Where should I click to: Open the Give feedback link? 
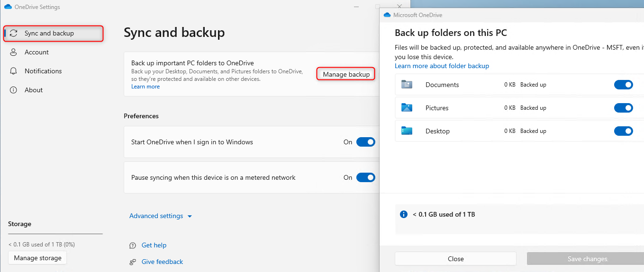[162, 262]
